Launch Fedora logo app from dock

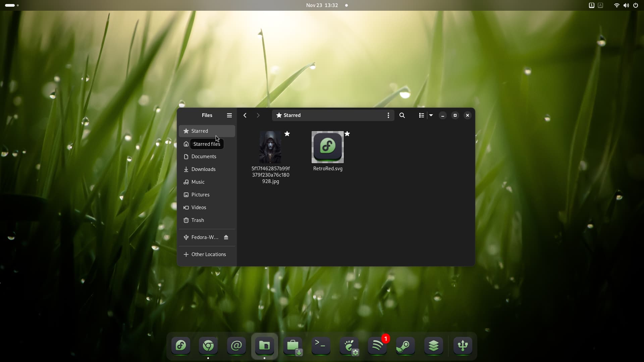(x=181, y=346)
